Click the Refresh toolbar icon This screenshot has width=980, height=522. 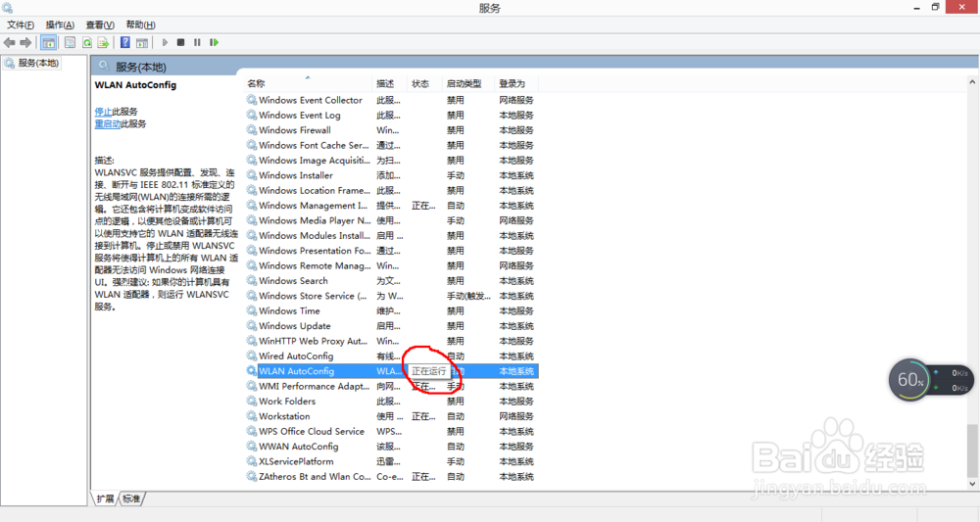87,42
